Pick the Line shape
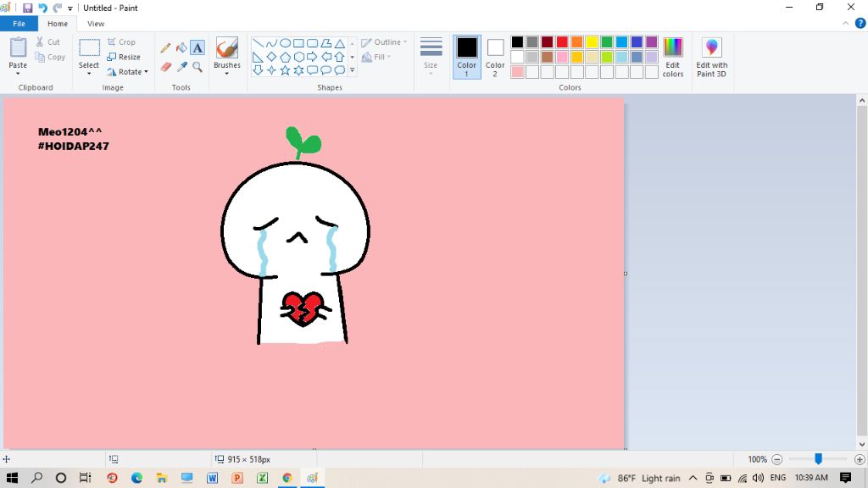Viewport: 868px width, 488px height. (258, 43)
